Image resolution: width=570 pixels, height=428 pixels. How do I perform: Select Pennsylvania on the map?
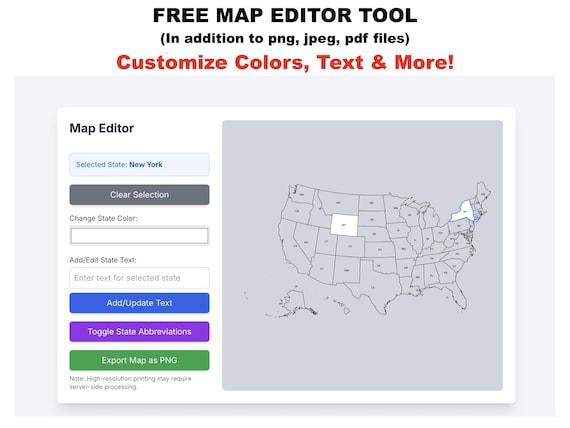click(x=459, y=226)
